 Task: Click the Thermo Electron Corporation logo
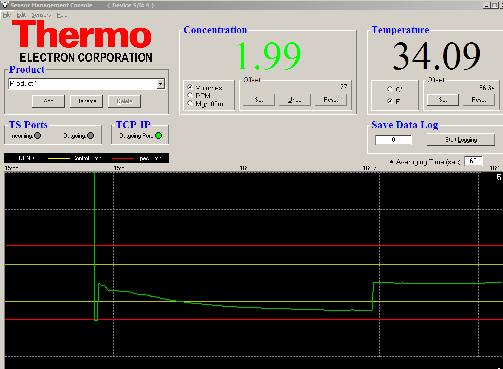[x=82, y=41]
